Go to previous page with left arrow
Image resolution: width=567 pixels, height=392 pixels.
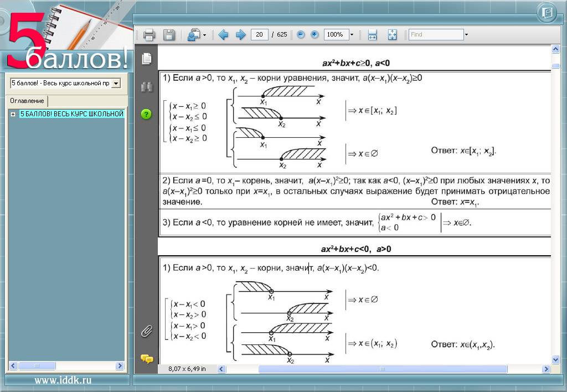(223, 35)
